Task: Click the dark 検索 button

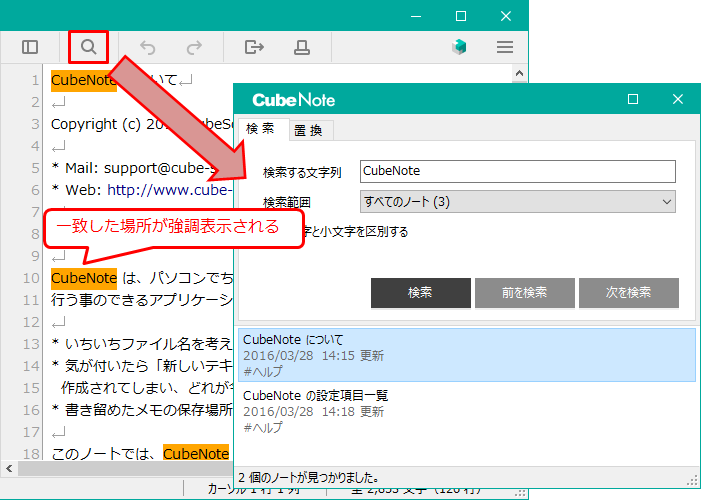Action: coord(421,293)
